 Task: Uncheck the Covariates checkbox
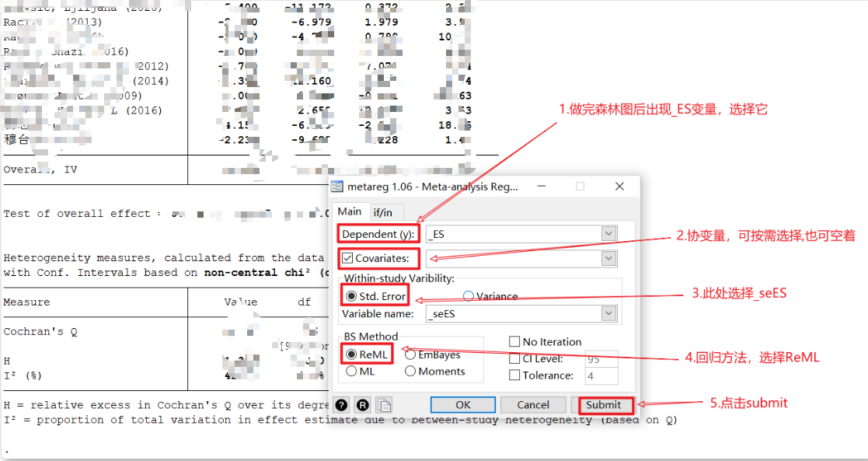pos(347,257)
